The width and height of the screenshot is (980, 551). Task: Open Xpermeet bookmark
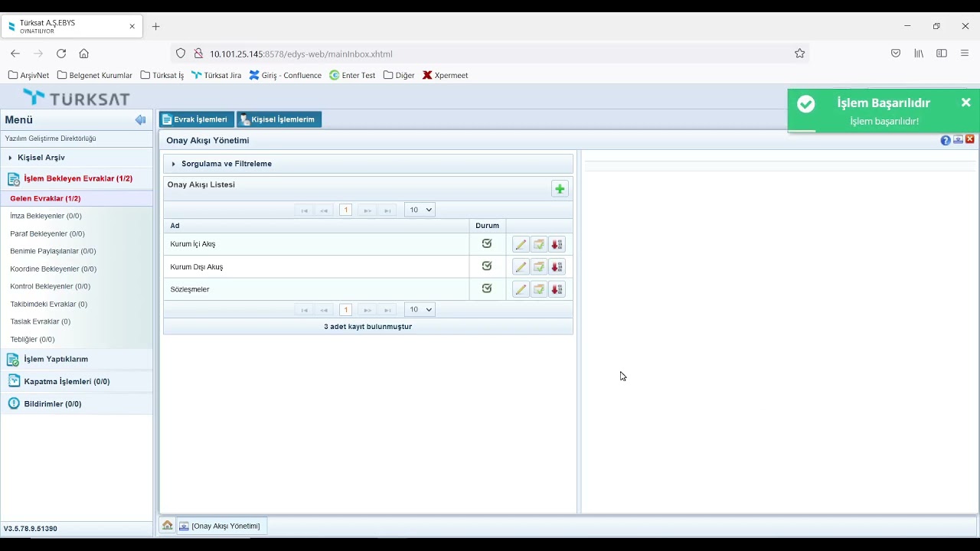[446, 75]
